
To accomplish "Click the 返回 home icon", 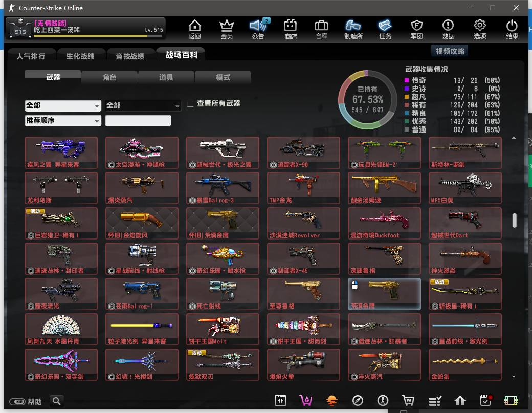I will pos(195,29).
